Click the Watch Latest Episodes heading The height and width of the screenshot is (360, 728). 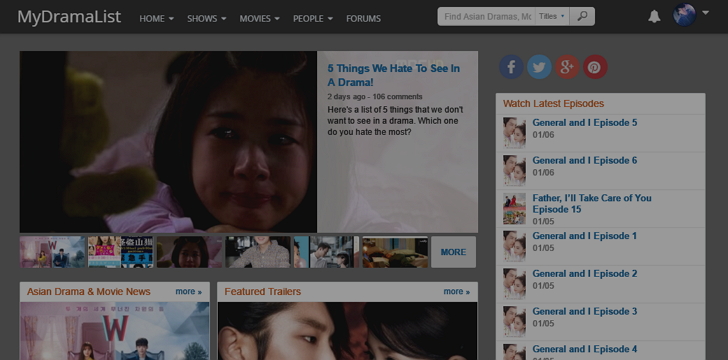coord(553,104)
